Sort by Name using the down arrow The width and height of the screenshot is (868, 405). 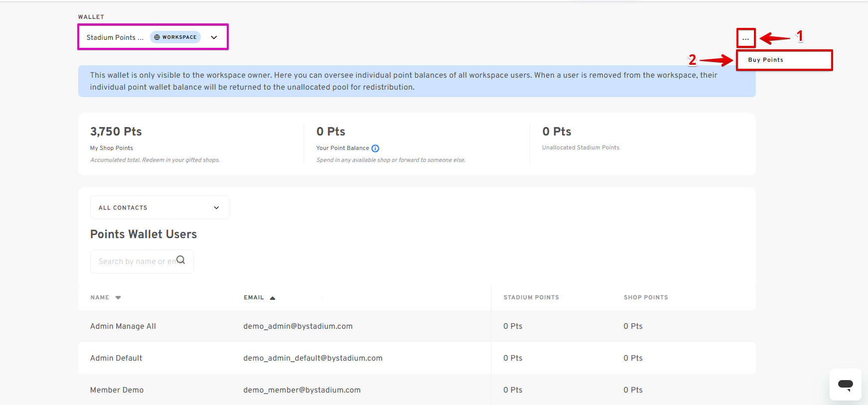click(x=118, y=297)
